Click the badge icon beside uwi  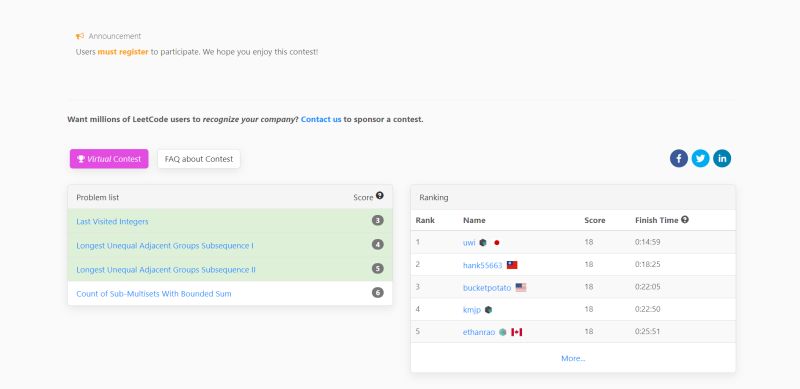coord(483,242)
